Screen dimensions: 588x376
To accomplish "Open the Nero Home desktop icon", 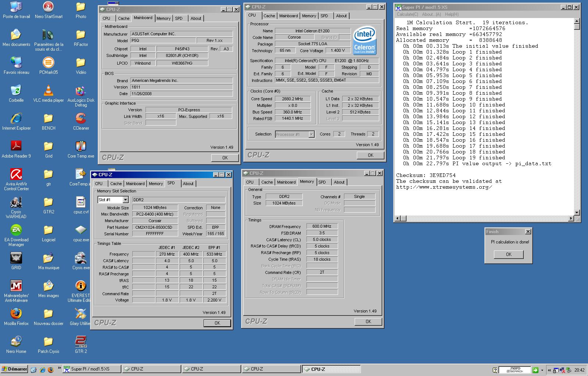I will click(x=16, y=345).
